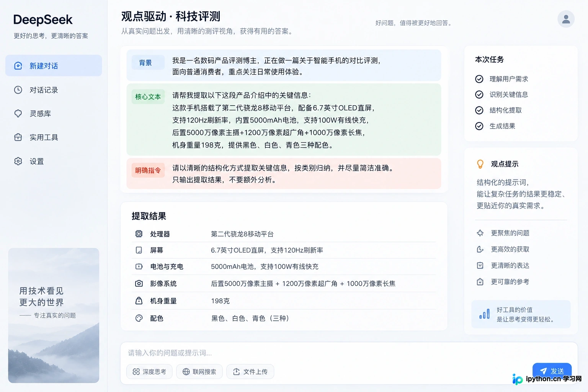The width and height of the screenshot is (588, 392).
Task: Click the value 6.7英寸OLED直屏，支持120Hz刷新率
Action: [x=267, y=250]
